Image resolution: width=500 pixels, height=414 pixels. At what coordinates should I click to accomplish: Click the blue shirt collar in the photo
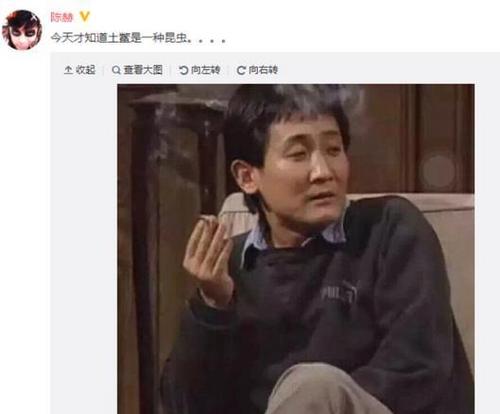(x=255, y=242)
